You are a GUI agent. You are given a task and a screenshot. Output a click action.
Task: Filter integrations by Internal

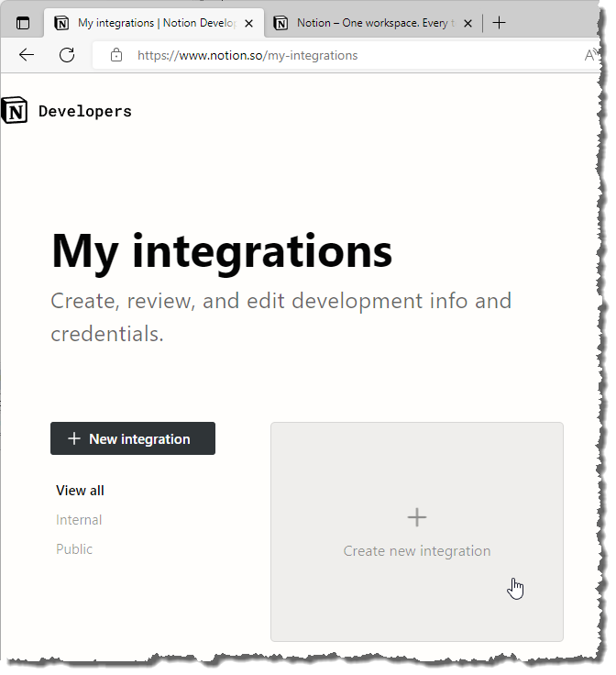79,520
